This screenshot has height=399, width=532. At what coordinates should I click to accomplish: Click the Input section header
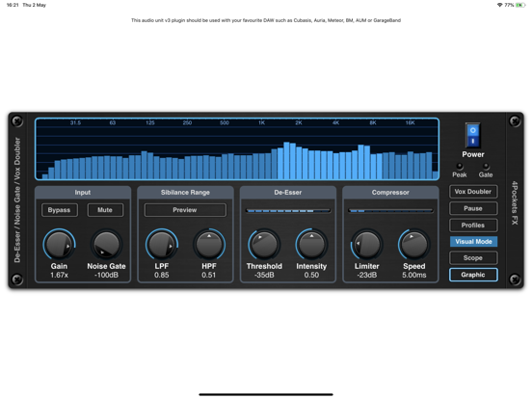pos(83,193)
